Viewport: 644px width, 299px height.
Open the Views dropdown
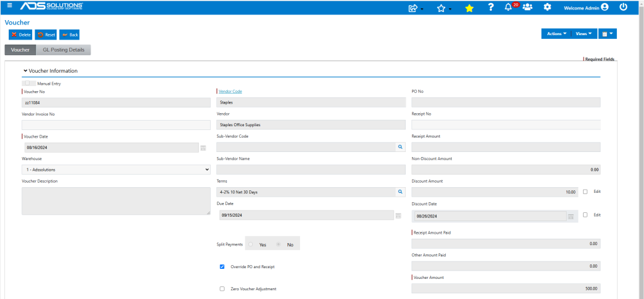[x=584, y=34]
